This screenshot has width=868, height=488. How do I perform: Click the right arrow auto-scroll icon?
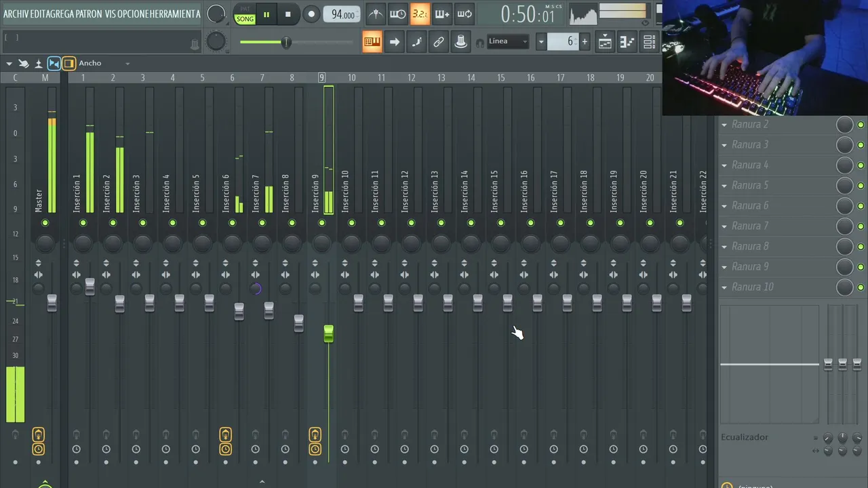(394, 42)
